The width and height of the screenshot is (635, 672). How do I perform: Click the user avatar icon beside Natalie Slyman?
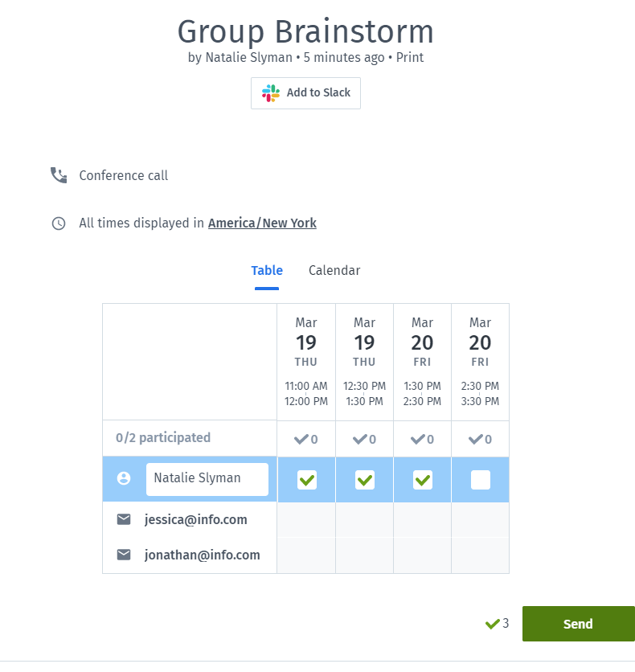[x=124, y=478]
